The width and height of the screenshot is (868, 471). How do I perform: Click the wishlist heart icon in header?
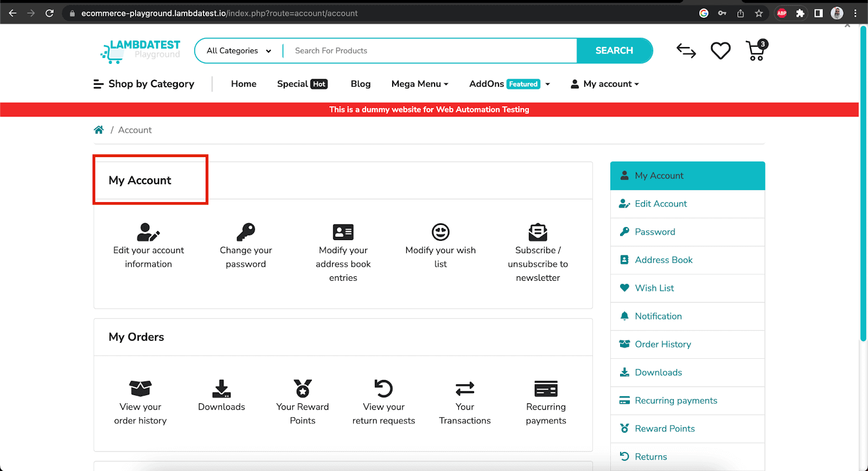coord(720,51)
